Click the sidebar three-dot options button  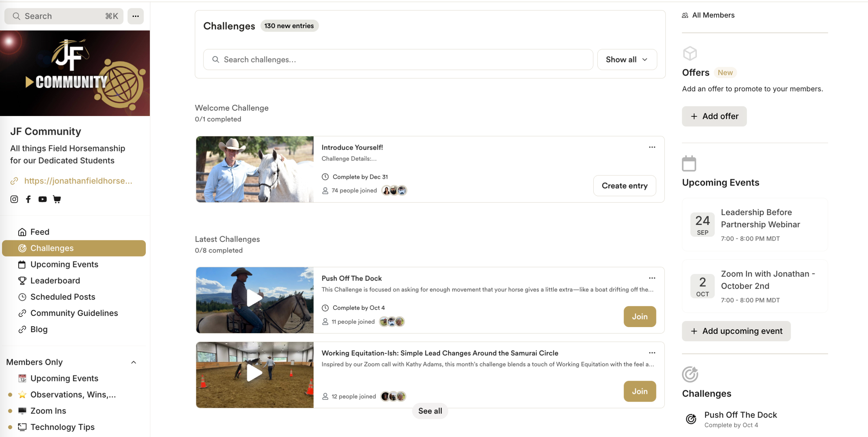[x=135, y=16]
